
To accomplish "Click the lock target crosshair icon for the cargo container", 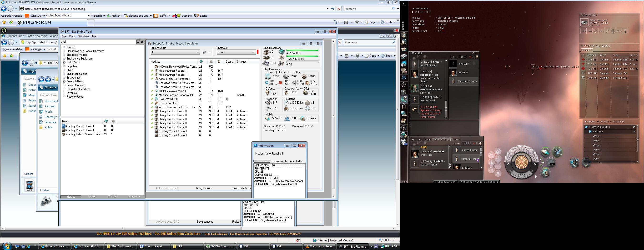I will (x=613, y=31).
